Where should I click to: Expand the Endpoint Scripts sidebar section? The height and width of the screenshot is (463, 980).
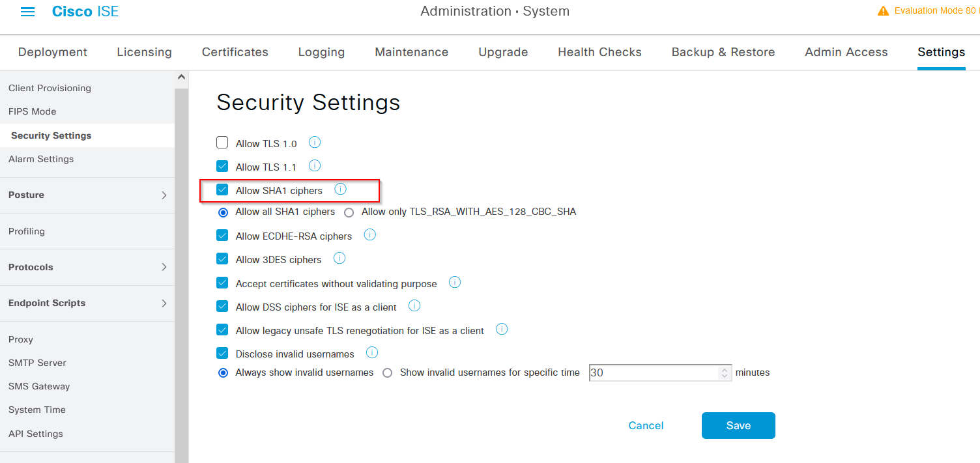(87, 303)
